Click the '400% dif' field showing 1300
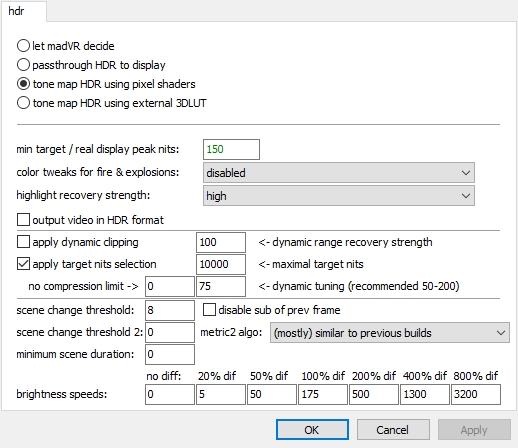 pos(425,394)
